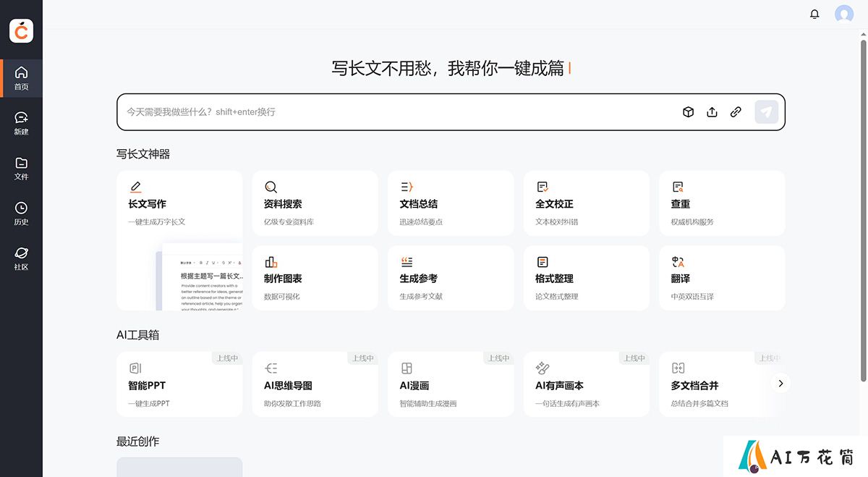Click the 多文档合并 icon
Viewport: 868px width, 477px height.
point(678,368)
